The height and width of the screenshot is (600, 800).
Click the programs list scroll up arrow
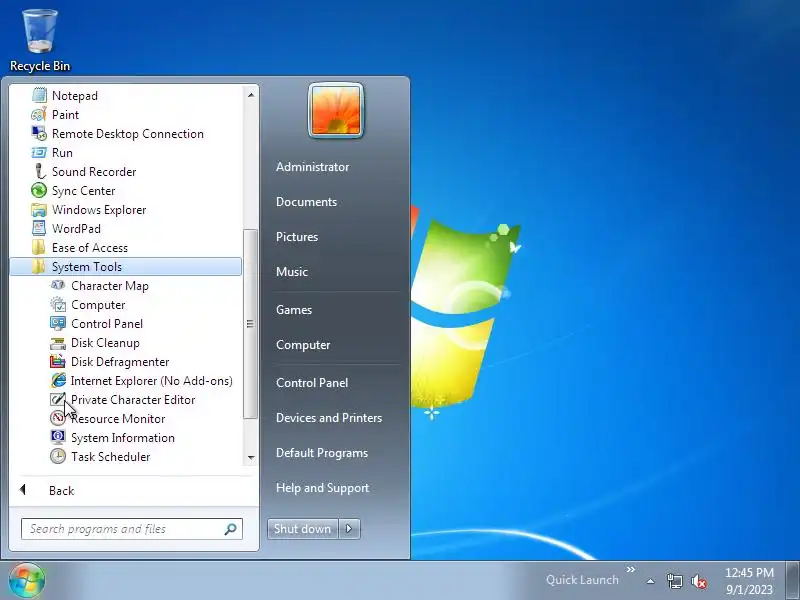(x=251, y=95)
